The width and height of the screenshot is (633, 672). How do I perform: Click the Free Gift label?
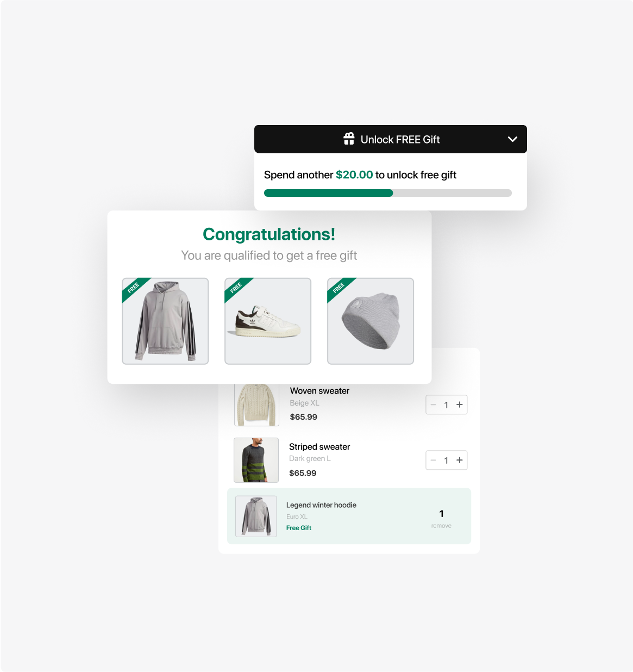[299, 528]
